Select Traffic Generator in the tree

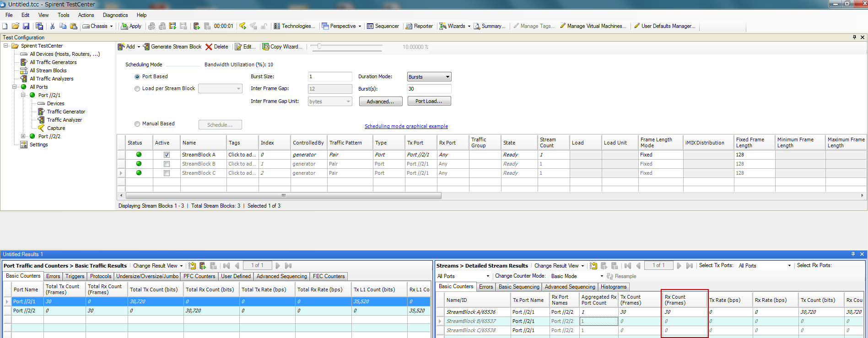(x=66, y=112)
